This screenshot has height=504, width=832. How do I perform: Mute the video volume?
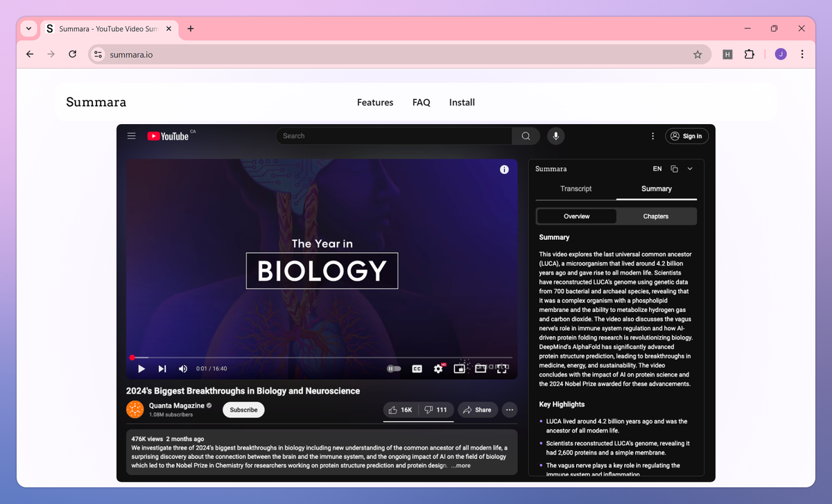[183, 369]
